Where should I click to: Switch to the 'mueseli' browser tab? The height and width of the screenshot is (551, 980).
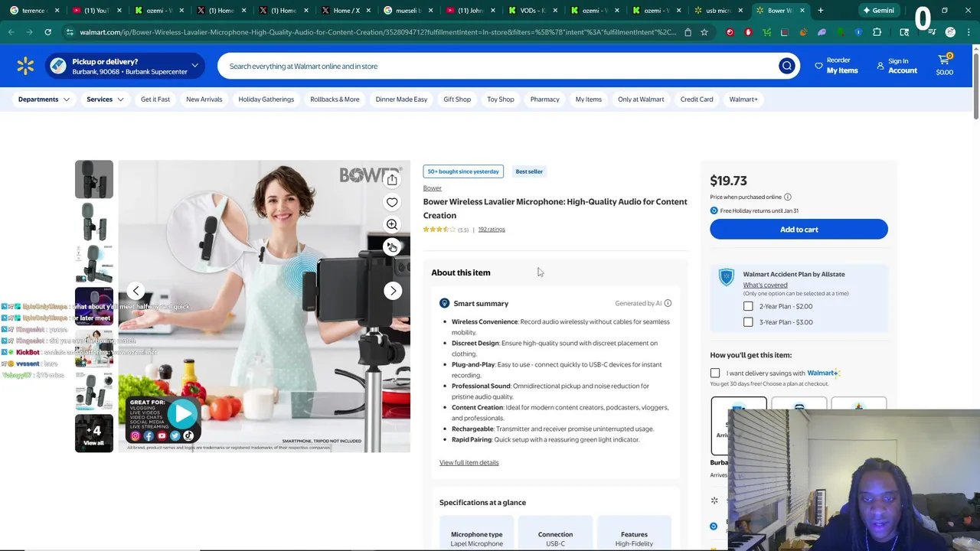(408, 11)
